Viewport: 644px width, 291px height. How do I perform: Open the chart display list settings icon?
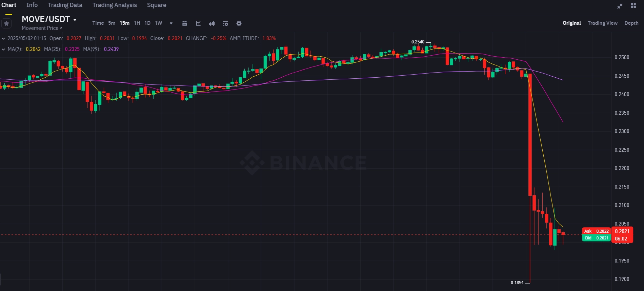pyautogui.click(x=225, y=23)
